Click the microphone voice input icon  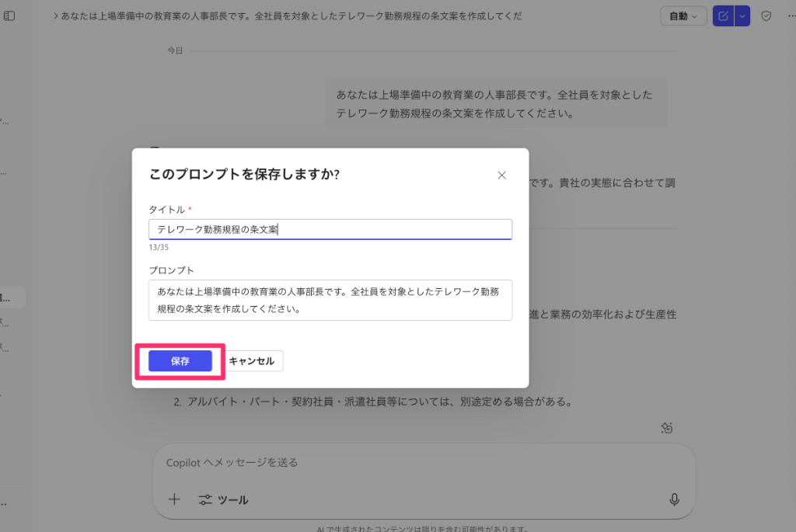point(674,499)
